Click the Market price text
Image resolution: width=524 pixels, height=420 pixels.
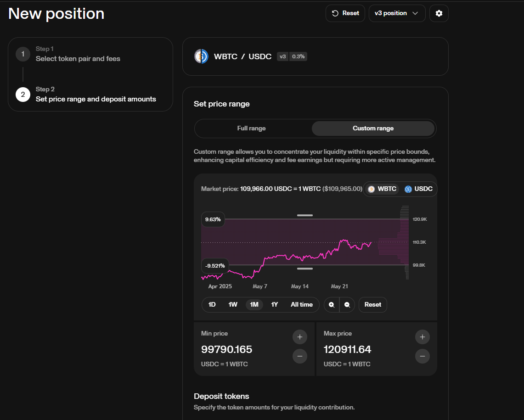(x=282, y=189)
